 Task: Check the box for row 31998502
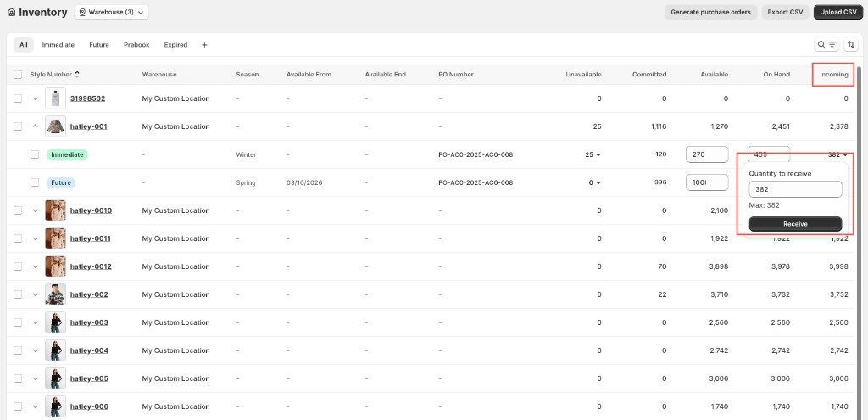[x=18, y=98]
